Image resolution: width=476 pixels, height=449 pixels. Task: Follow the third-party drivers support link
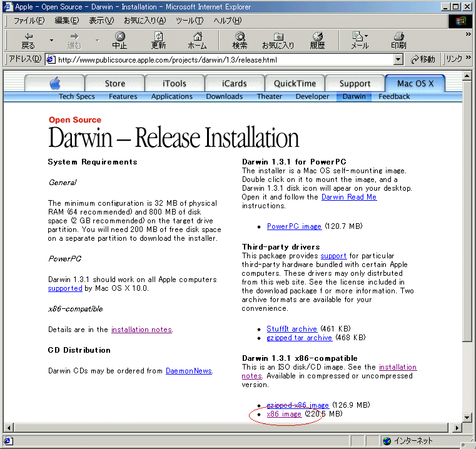pyautogui.click(x=333, y=256)
